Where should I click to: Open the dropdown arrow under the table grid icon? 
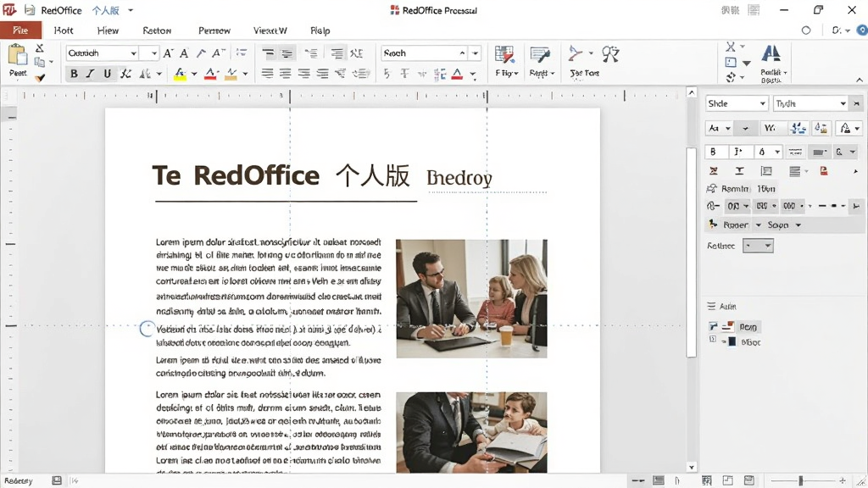coord(516,73)
